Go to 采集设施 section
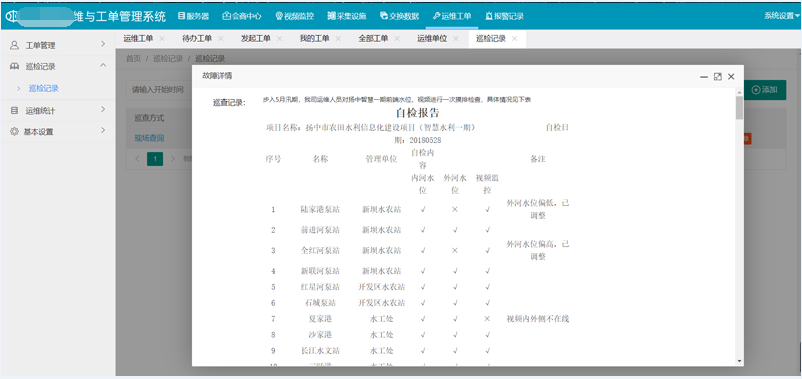Screen dimensions: 802x379 point(347,16)
